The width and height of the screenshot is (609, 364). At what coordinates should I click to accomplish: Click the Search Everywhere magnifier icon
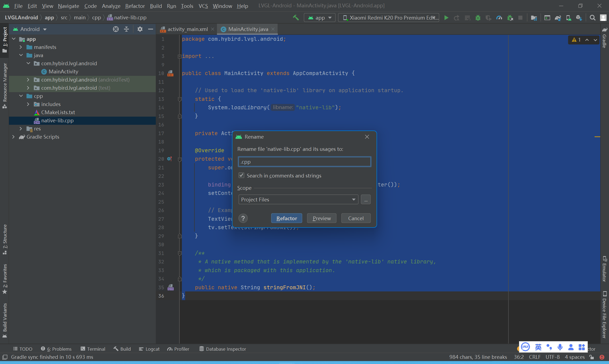click(x=592, y=18)
